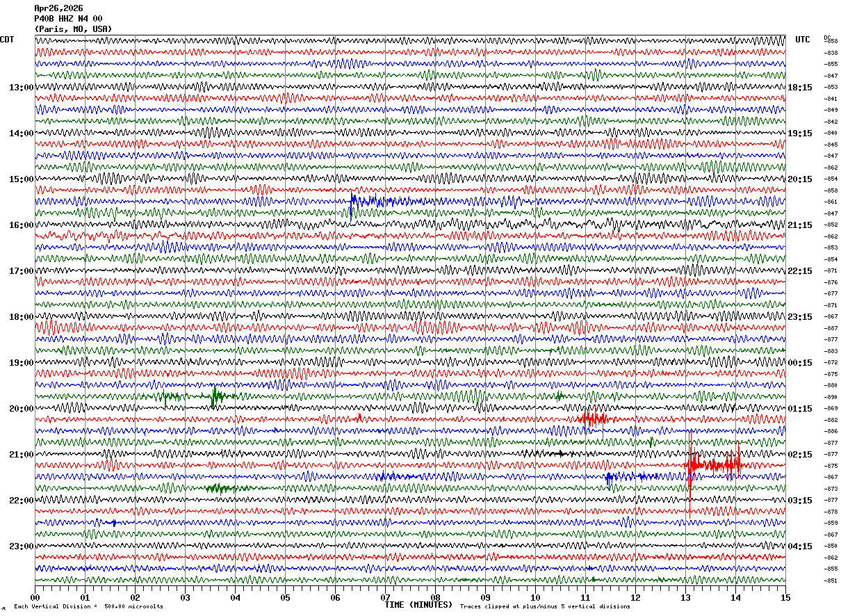841x616 pixels.
Task: Select the 15:00 CDT time label
Action: click(22, 179)
